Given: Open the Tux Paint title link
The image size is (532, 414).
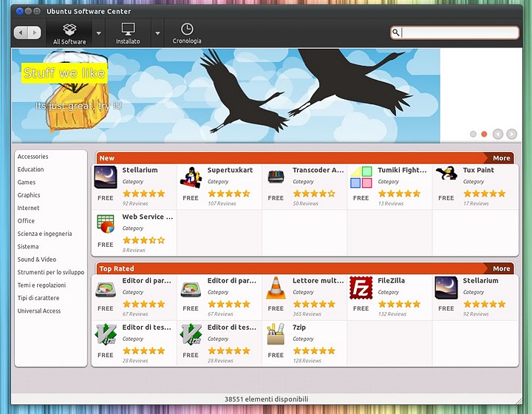Looking at the screenshot, I should tap(478, 170).
